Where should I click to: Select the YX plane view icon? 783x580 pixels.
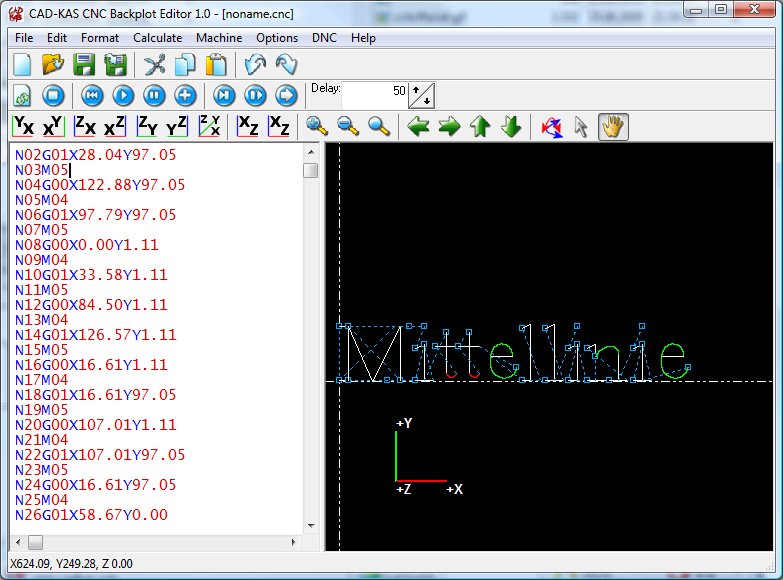pyautogui.click(x=22, y=126)
